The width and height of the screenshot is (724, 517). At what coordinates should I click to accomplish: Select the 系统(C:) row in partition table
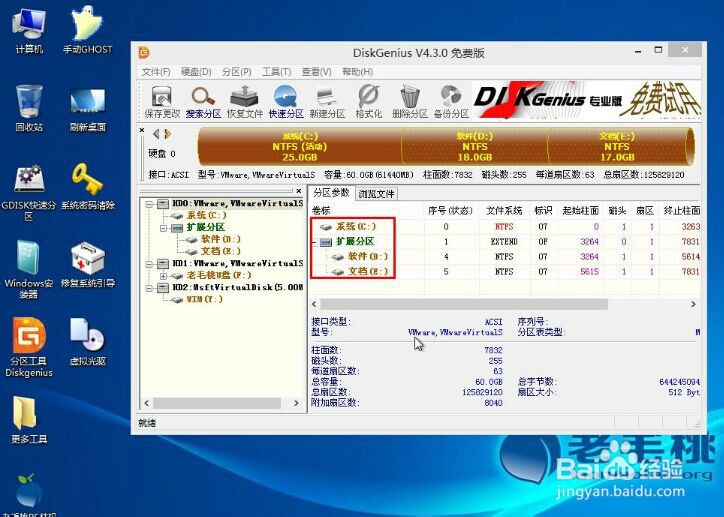click(506, 226)
